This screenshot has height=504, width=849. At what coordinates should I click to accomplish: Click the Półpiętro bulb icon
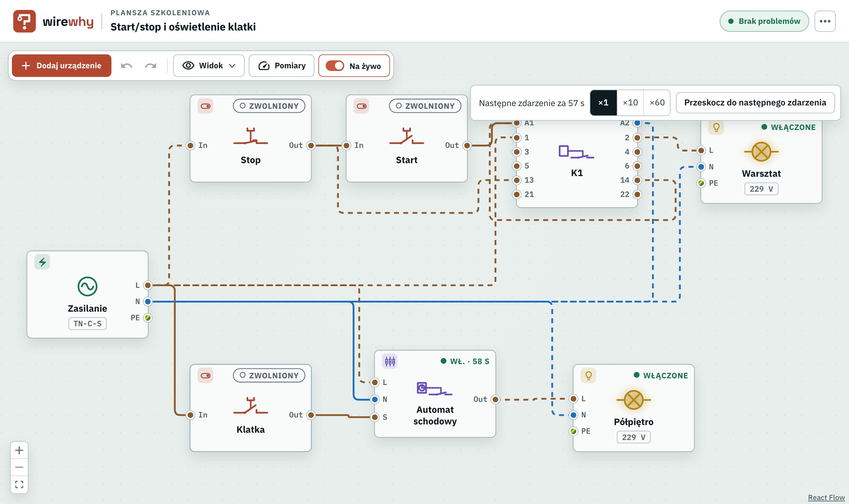coord(589,375)
